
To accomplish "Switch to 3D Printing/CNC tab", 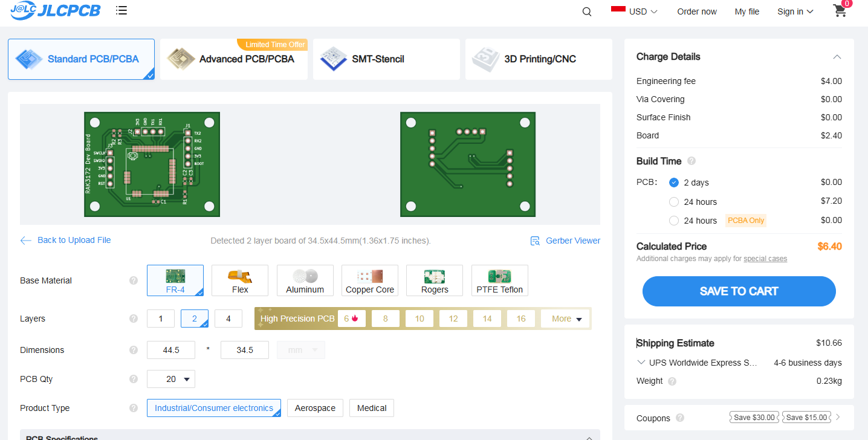I will point(539,59).
